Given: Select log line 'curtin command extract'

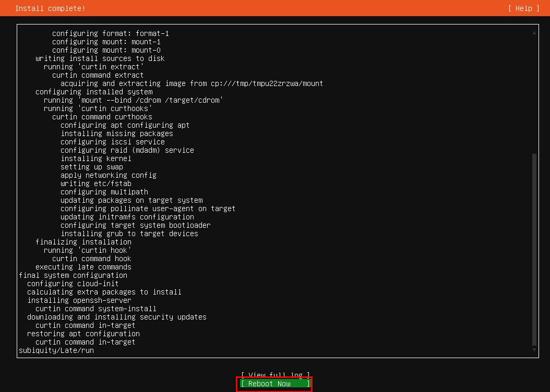Looking at the screenshot, I should click(98, 75).
